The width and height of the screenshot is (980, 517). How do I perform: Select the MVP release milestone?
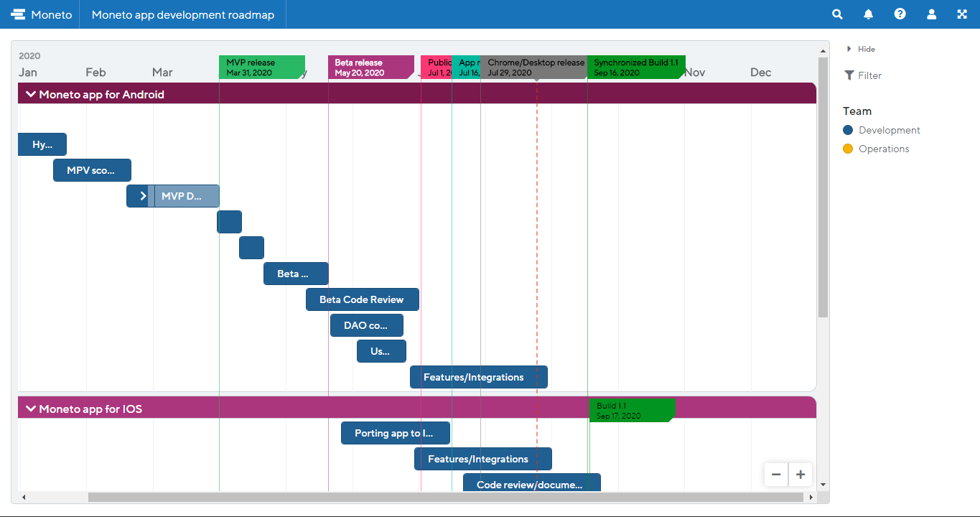tap(262, 67)
